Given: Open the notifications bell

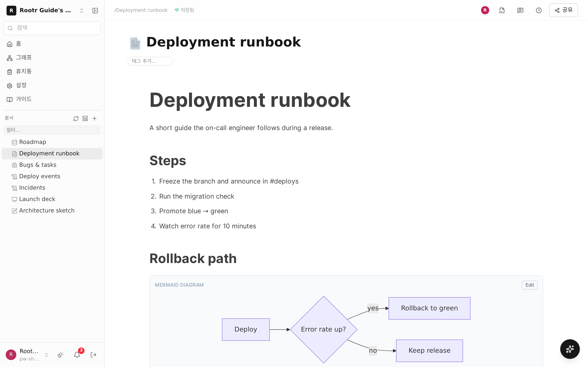Looking at the screenshot, I should (x=77, y=355).
